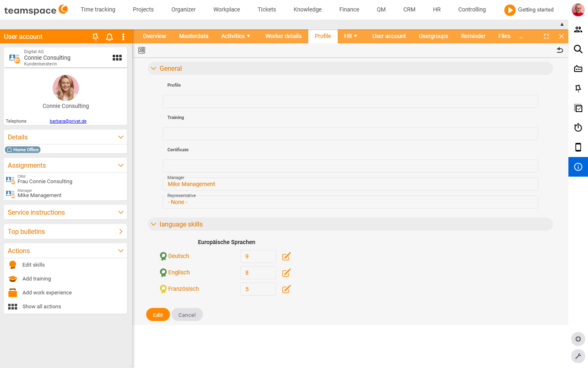Click the Deutsch skill value field
This screenshot has width=588, height=368.
[258, 256]
